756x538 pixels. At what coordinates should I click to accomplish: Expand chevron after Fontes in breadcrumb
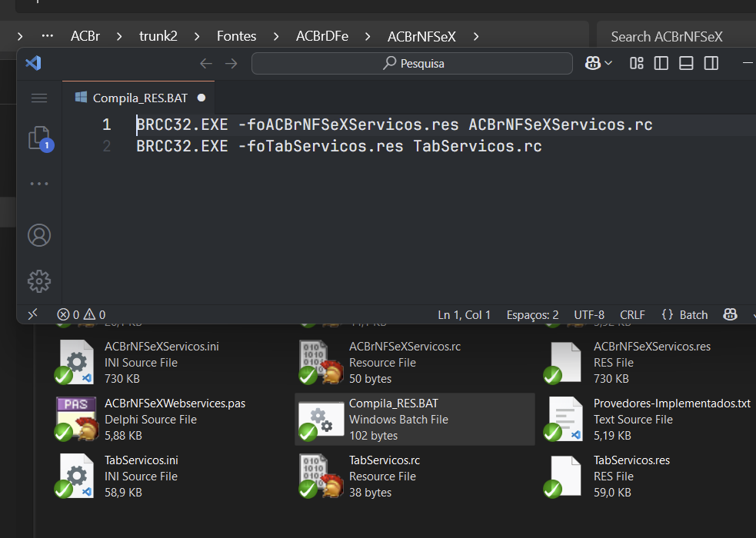click(276, 37)
